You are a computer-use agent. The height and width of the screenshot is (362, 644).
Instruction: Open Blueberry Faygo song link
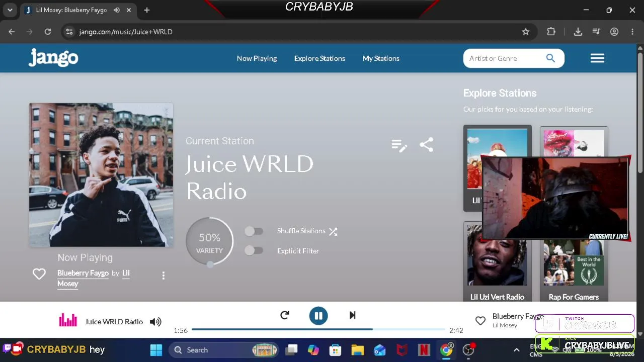(x=83, y=273)
